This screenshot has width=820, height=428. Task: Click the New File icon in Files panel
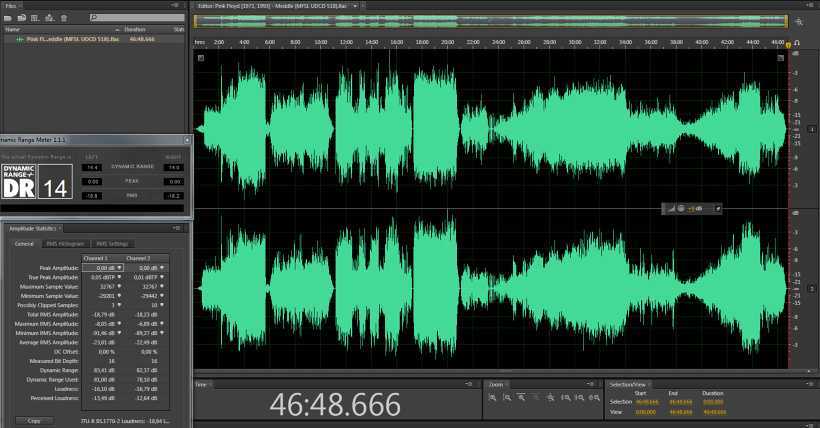[35, 18]
